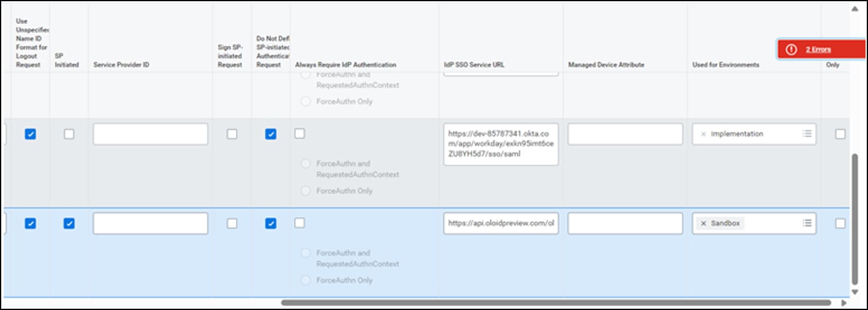The height and width of the screenshot is (310, 868).
Task: Click Managed Device Attribute field in Implementation row
Action: click(625, 134)
